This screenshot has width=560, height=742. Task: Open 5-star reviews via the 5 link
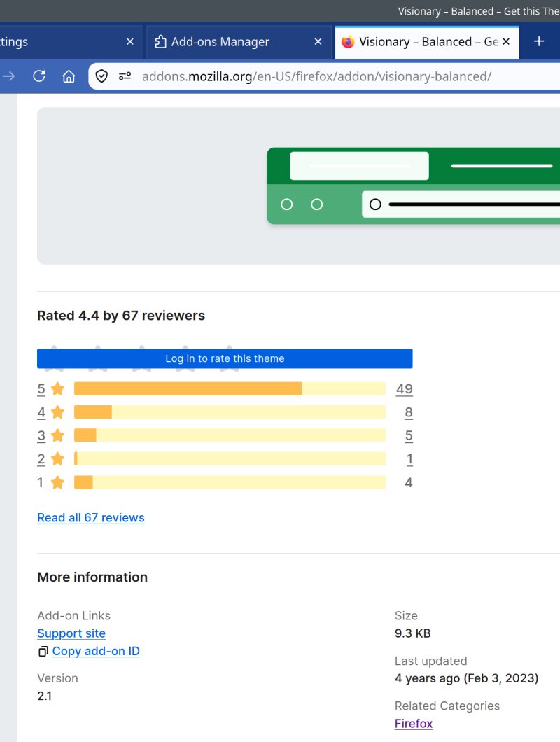[41, 389]
